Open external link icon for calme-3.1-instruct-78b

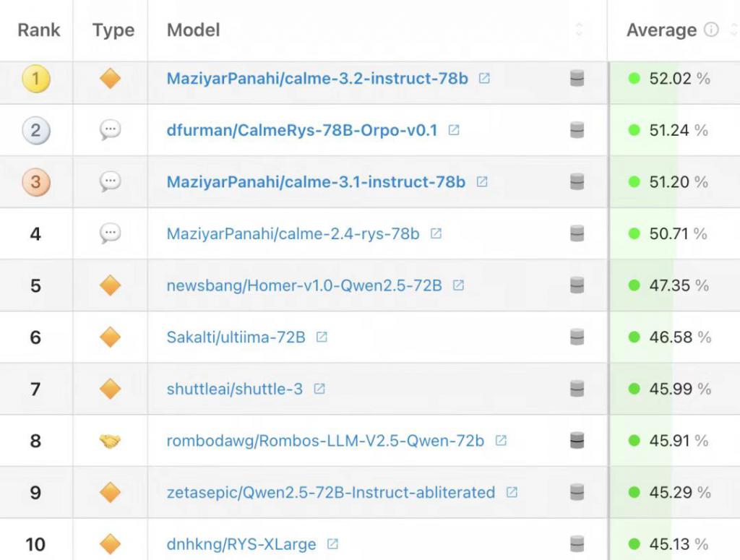[x=482, y=181]
